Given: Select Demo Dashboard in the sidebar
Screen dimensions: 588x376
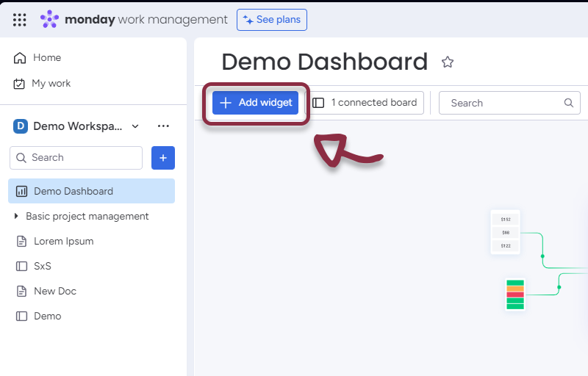Looking at the screenshot, I should coord(73,192).
